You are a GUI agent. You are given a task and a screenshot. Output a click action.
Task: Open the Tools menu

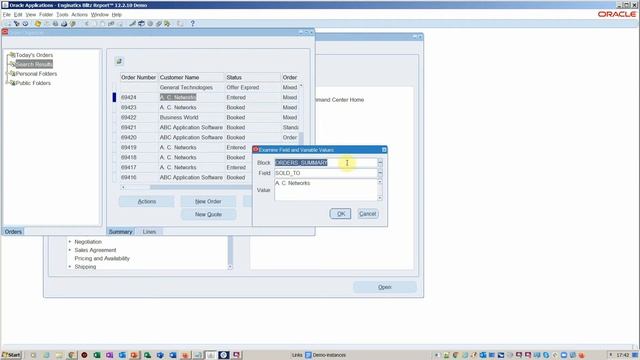pos(62,15)
